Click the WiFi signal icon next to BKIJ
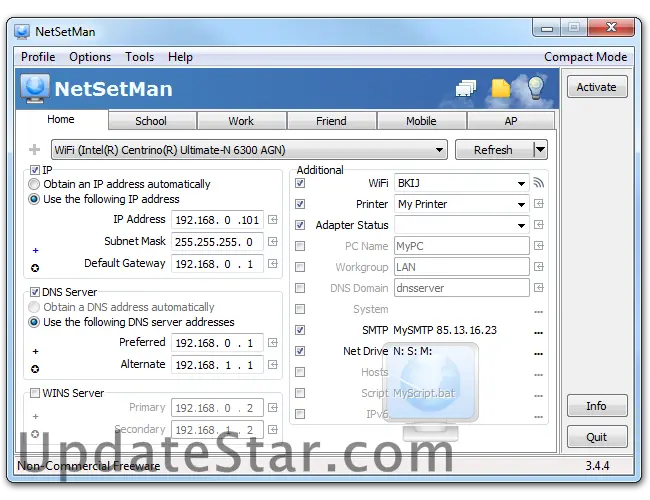Screen dimensions: 650x500 (538, 183)
